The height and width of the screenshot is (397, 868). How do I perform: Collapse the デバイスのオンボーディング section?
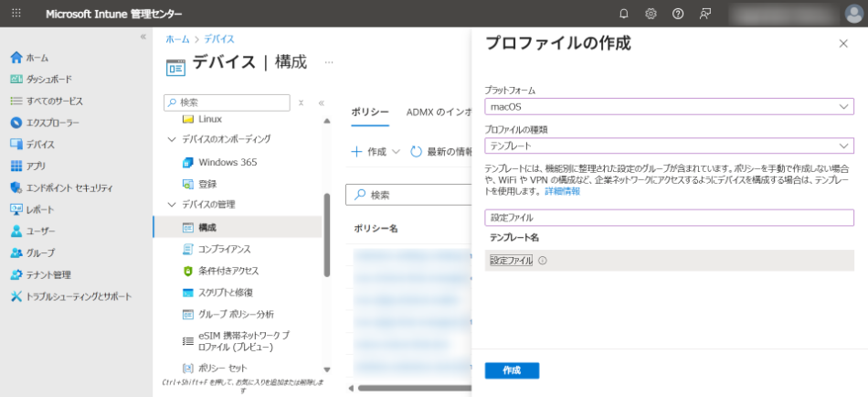coord(171,139)
